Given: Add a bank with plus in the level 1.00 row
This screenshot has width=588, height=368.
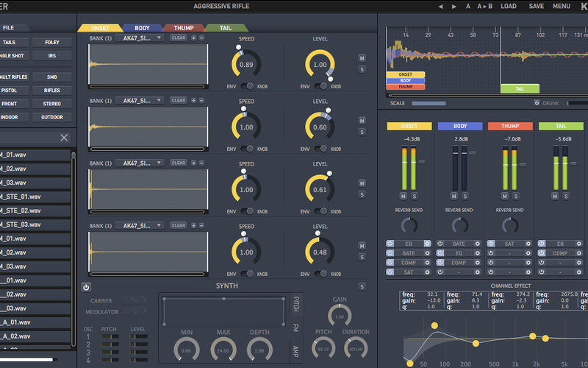Looking at the screenshot, I should (193, 38).
